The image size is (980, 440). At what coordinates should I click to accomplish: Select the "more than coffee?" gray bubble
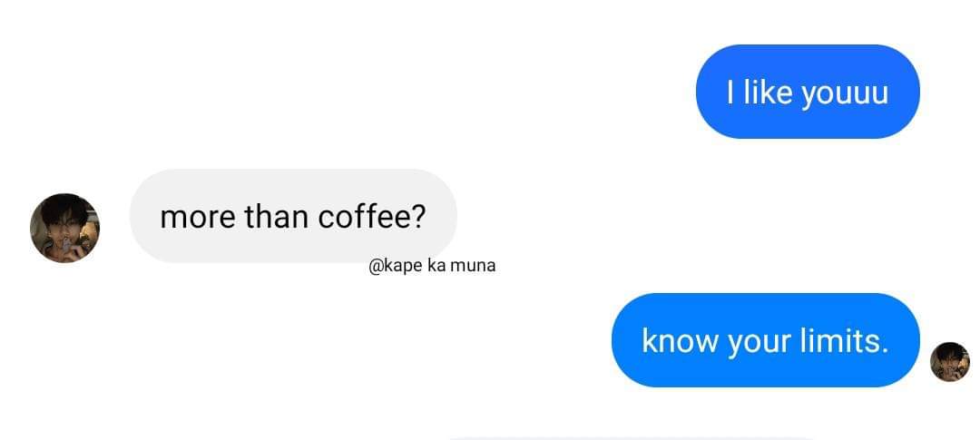pos(293,216)
